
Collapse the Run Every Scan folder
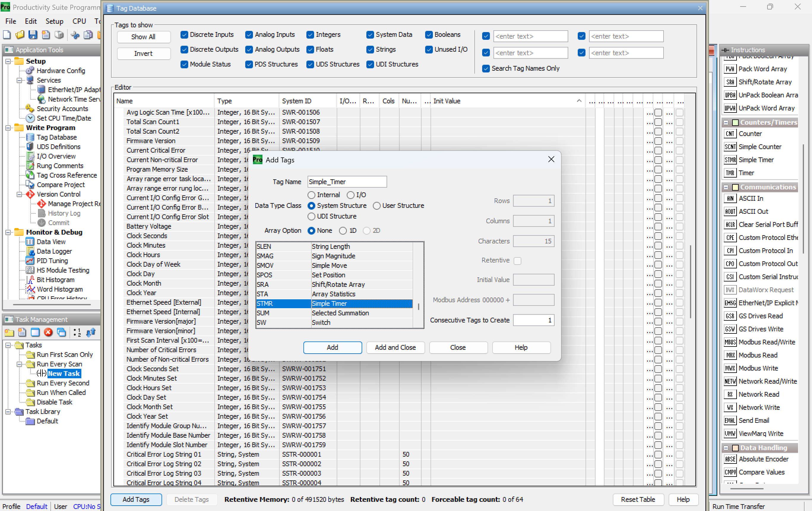pos(19,364)
